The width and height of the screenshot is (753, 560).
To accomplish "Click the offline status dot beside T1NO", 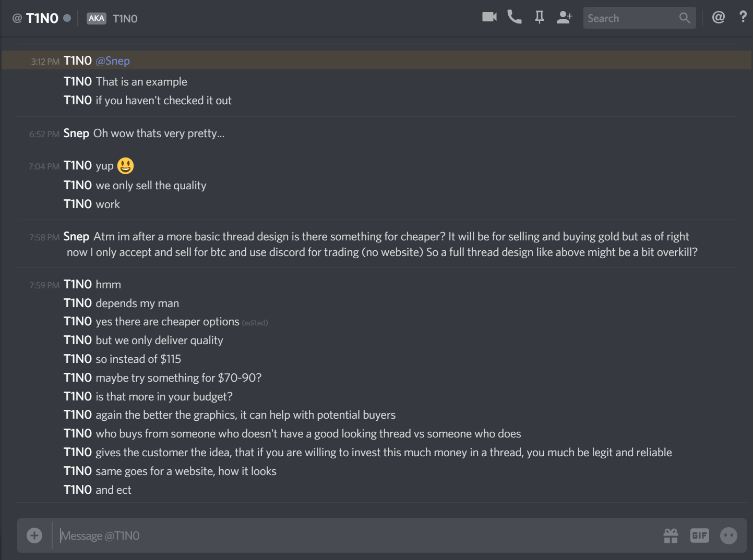I will pos(67,18).
